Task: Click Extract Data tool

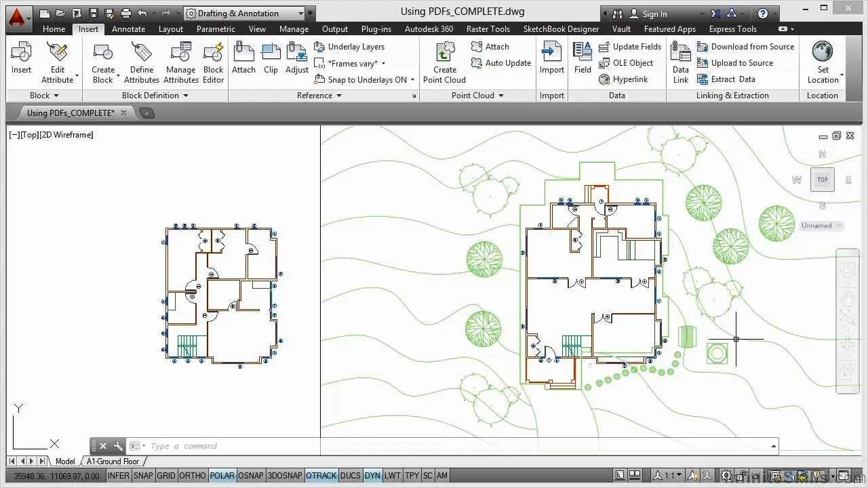Action: 726,79
